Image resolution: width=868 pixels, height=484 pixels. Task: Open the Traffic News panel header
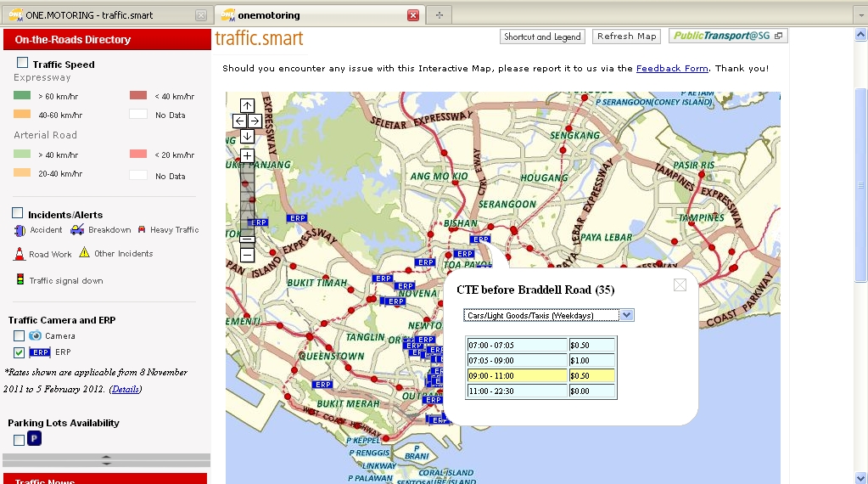105,480
